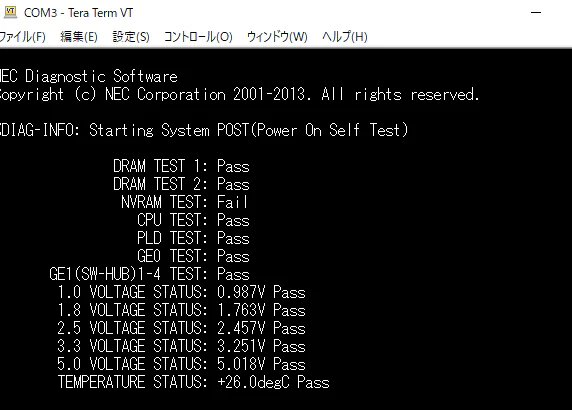Open the 編集(E) menu

coord(79,36)
